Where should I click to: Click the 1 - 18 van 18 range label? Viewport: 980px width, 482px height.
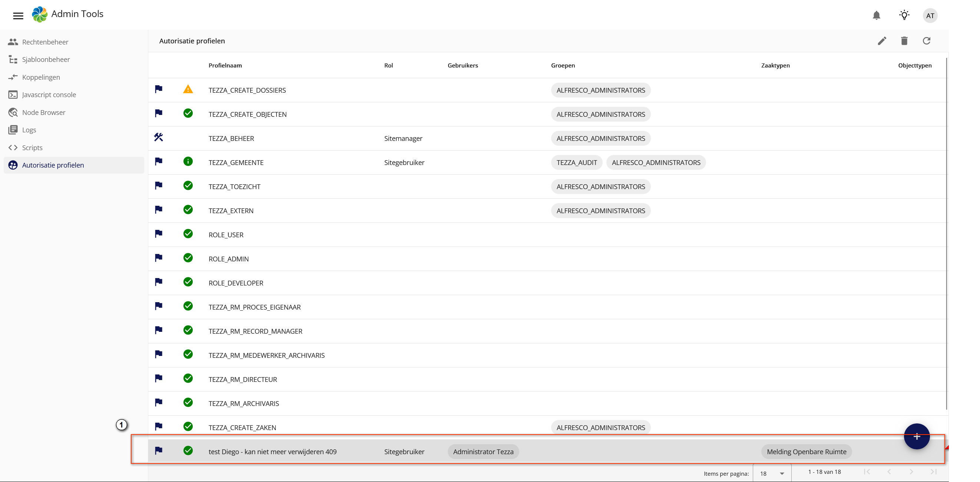[x=824, y=472]
